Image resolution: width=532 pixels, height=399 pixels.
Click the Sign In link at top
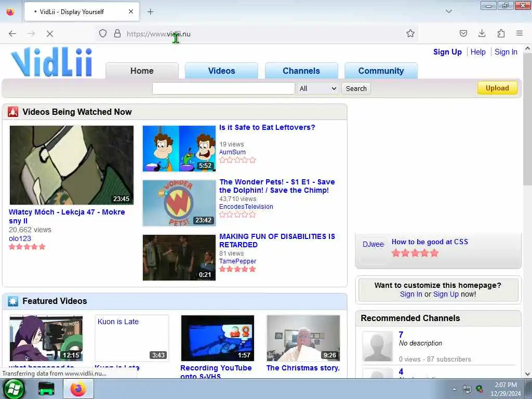[506, 52]
